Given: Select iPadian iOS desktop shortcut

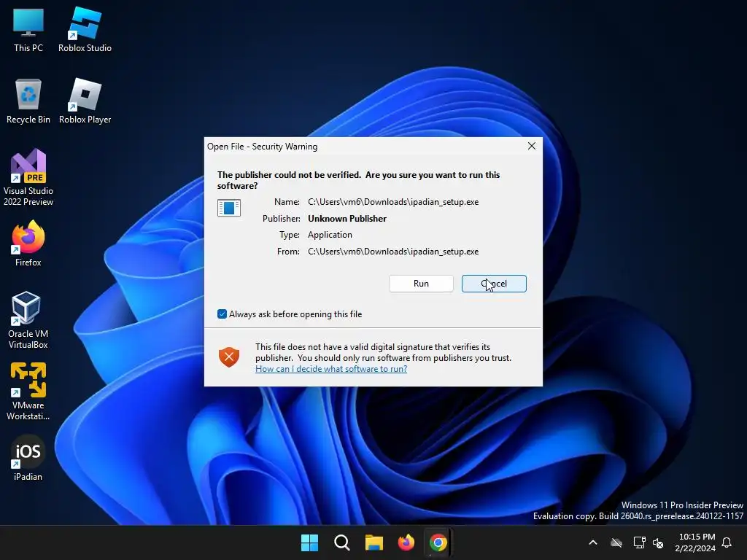Looking at the screenshot, I should (28, 458).
